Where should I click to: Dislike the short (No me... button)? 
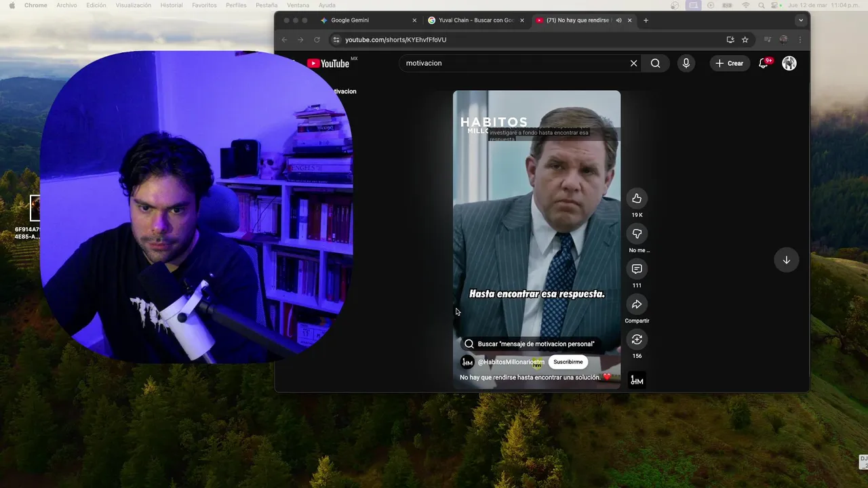(x=637, y=234)
